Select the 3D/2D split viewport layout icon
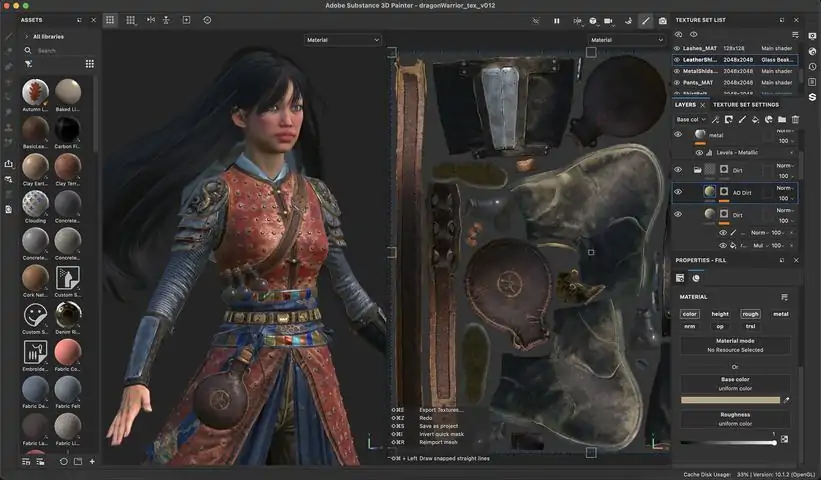 click(x=110, y=20)
